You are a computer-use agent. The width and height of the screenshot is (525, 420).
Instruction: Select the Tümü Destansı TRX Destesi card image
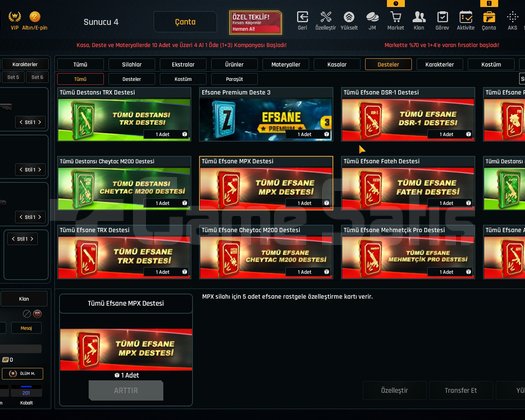(124, 119)
